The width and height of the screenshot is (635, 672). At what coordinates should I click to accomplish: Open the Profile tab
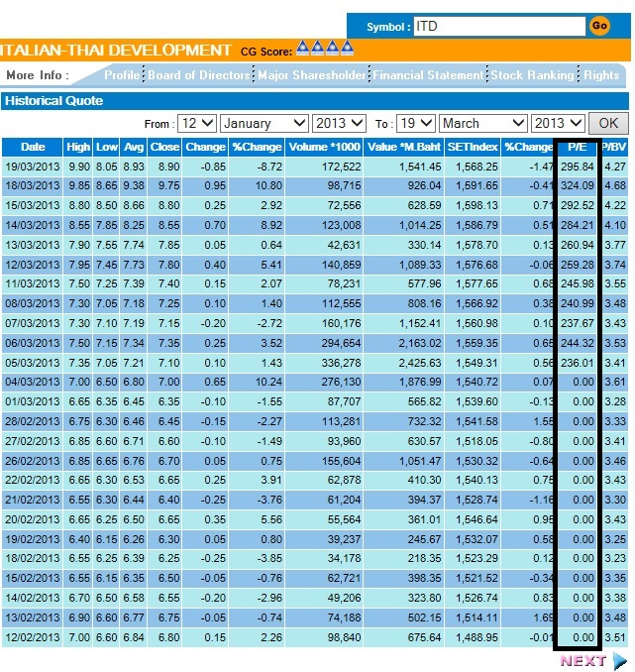coord(122,75)
